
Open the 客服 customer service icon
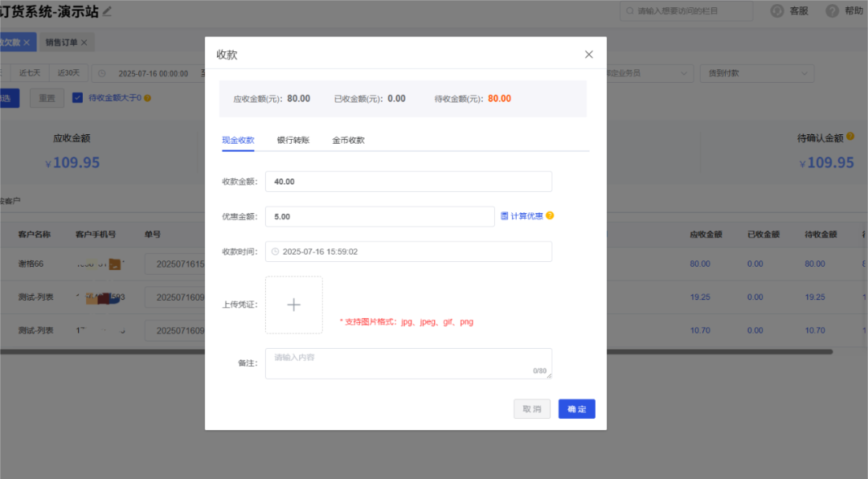point(776,10)
